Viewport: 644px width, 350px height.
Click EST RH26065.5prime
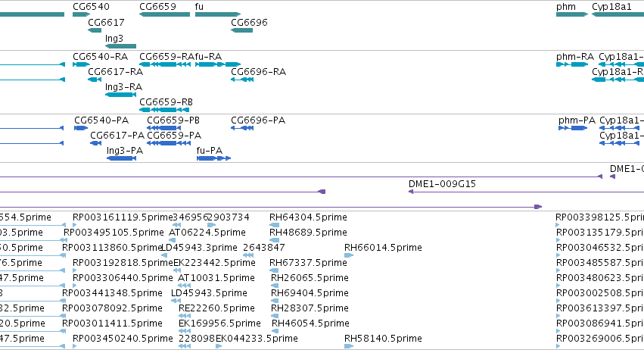(x=310, y=278)
